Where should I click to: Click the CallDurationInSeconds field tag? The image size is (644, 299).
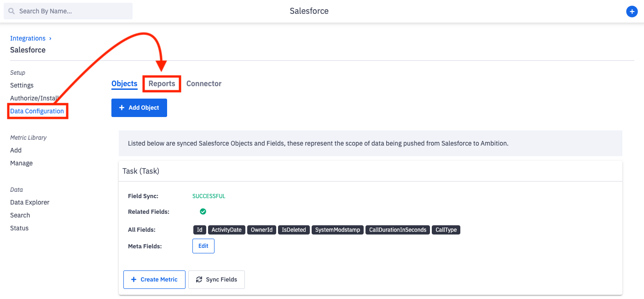click(398, 230)
